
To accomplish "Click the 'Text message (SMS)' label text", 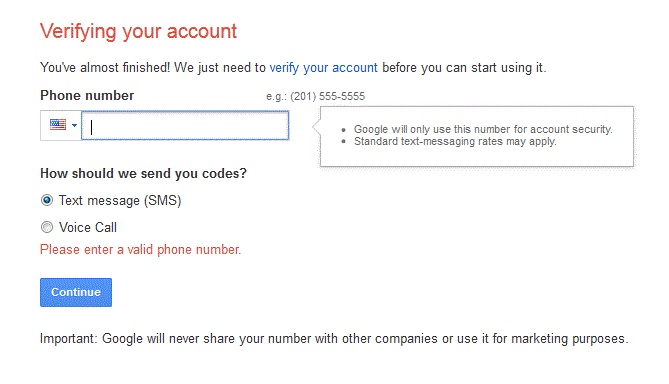I will 120,201.
